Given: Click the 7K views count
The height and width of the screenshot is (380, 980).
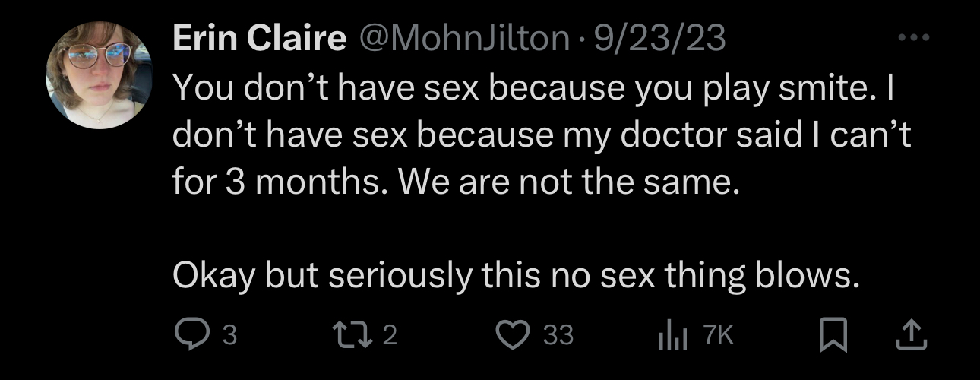Looking at the screenshot, I should 719,336.
